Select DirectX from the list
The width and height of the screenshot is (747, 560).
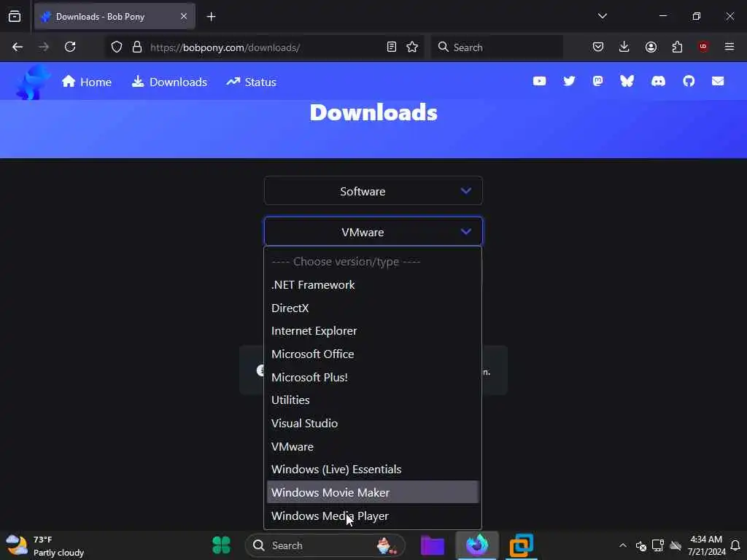click(x=373, y=308)
